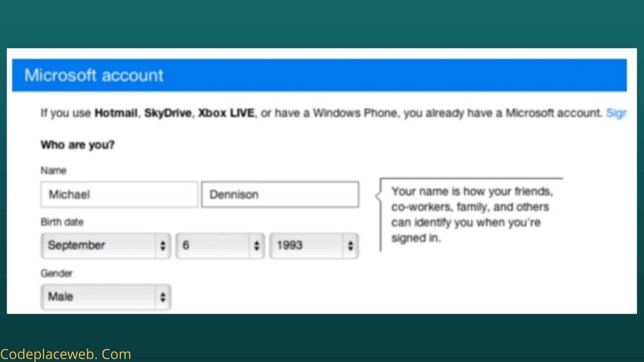Click the month dropdown stepper arrows
Viewport: 644px width, 362px height.
click(163, 246)
